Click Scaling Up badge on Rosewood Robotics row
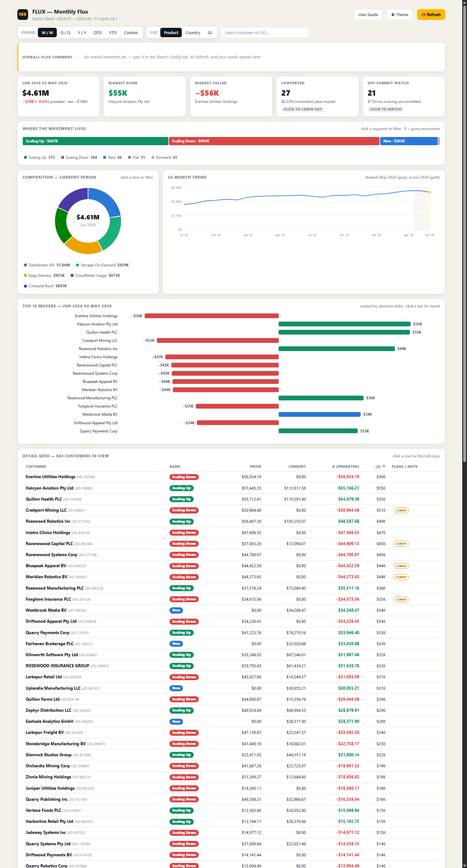 click(181, 522)
